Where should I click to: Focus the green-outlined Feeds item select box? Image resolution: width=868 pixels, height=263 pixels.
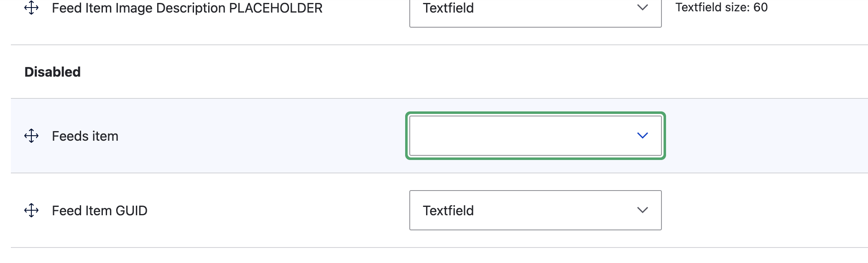[x=535, y=136]
